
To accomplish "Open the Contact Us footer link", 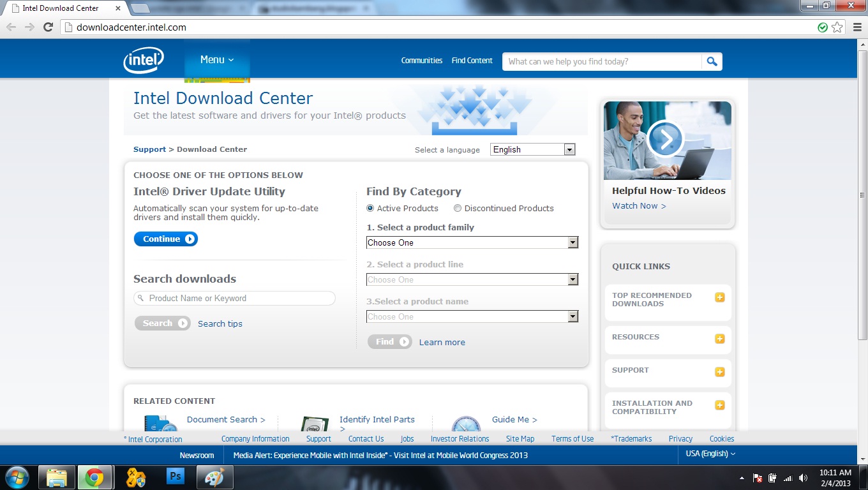I will (x=366, y=439).
